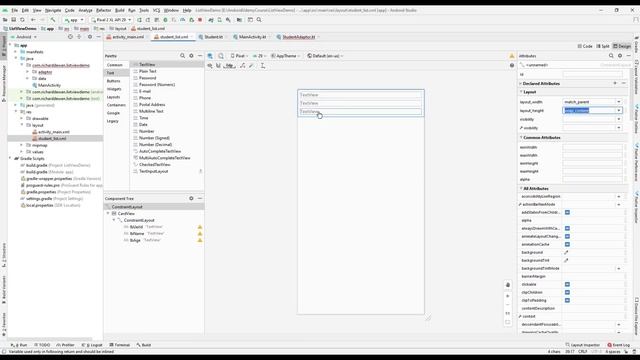Collapse the Declared Attributes section
Screen dimensions: 640x360
coord(521,83)
